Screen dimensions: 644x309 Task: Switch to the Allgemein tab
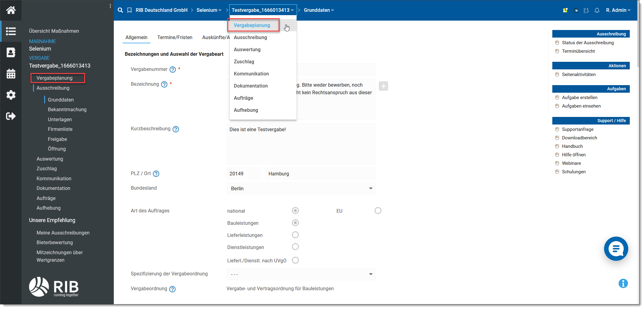136,37
